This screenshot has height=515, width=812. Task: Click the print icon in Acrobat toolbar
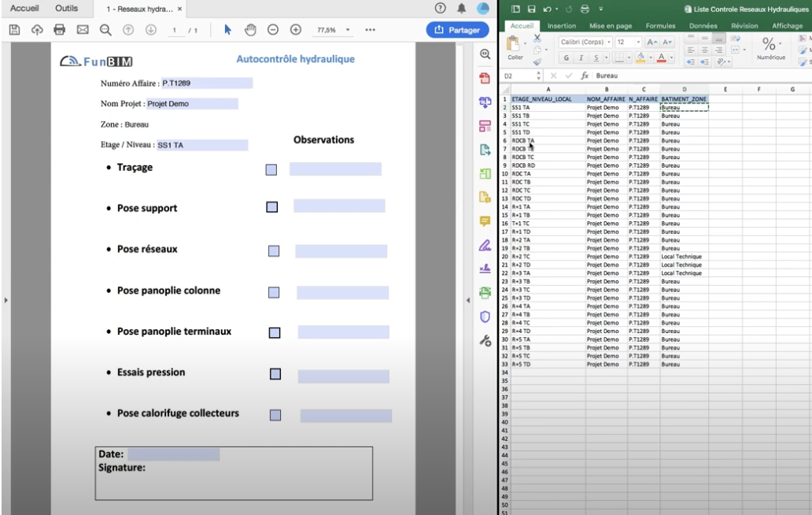click(59, 30)
